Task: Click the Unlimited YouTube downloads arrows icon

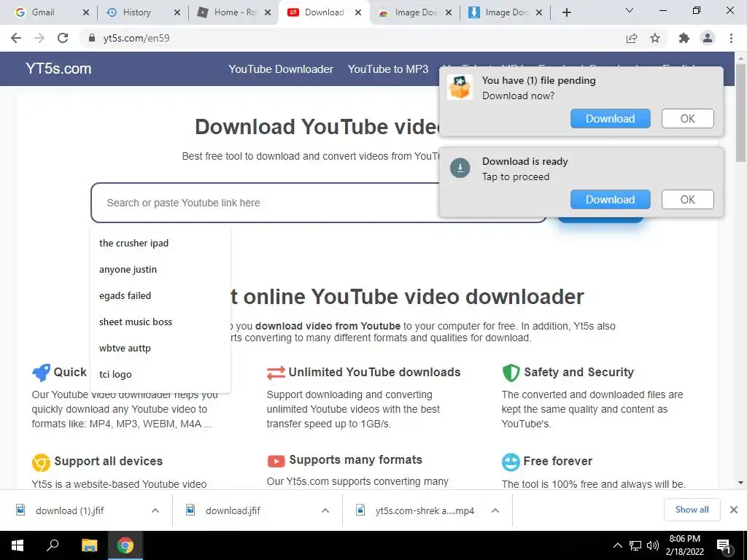Action: tap(276, 373)
